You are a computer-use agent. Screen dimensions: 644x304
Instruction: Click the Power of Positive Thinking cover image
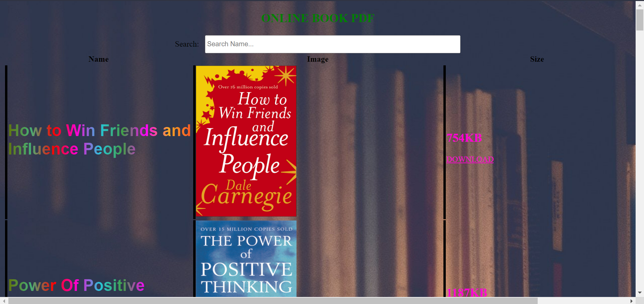tap(246, 259)
